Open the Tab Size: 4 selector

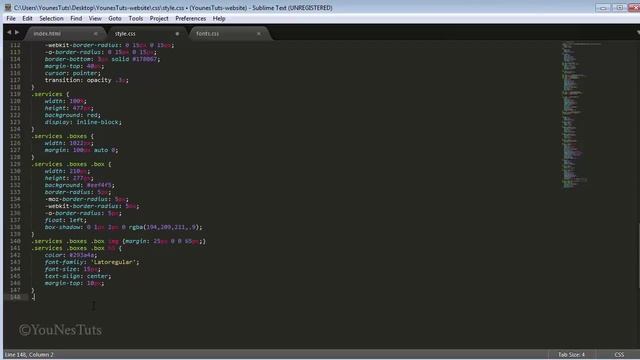[x=571, y=354]
